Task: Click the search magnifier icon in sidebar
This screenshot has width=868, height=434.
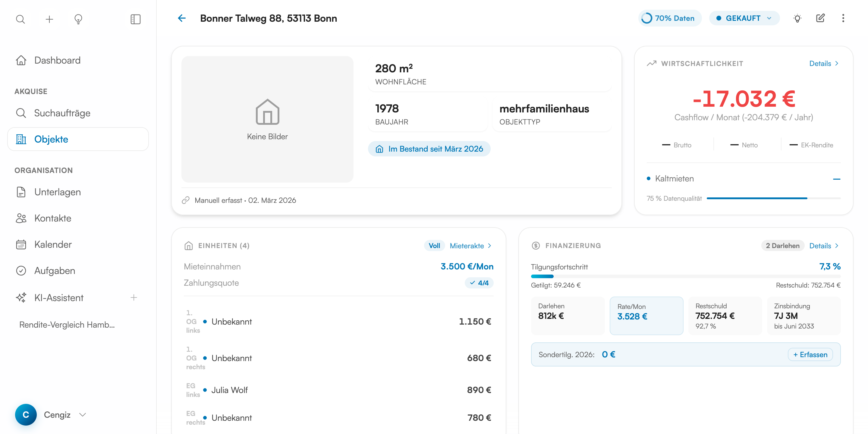Action: coord(20,19)
